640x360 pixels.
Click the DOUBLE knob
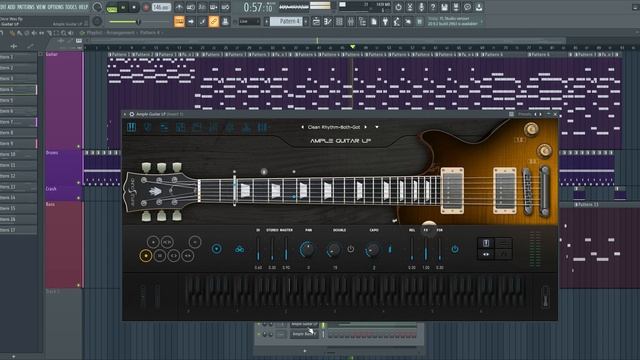(333, 250)
